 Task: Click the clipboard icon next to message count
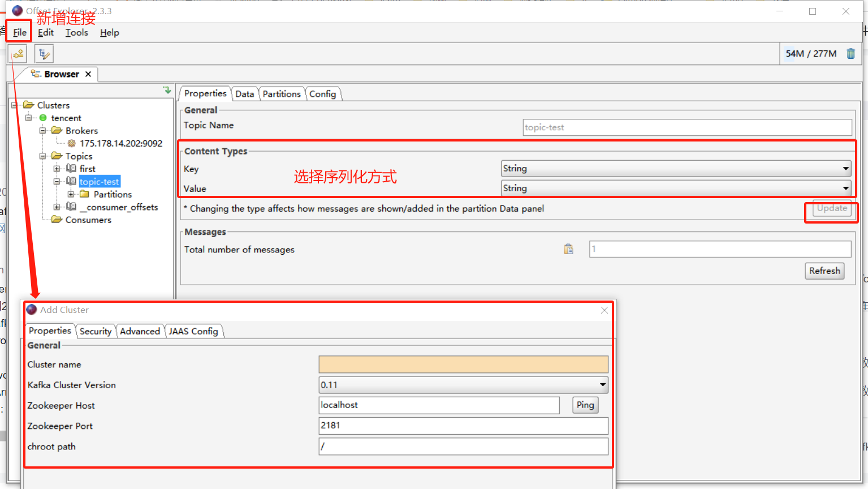tap(568, 249)
